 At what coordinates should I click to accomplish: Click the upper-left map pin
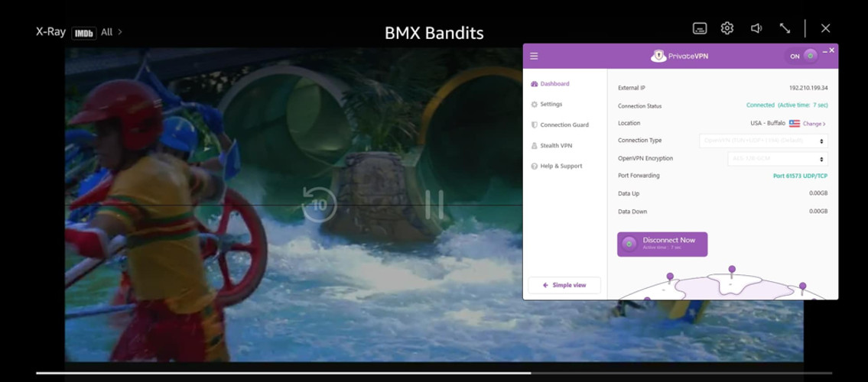click(670, 277)
